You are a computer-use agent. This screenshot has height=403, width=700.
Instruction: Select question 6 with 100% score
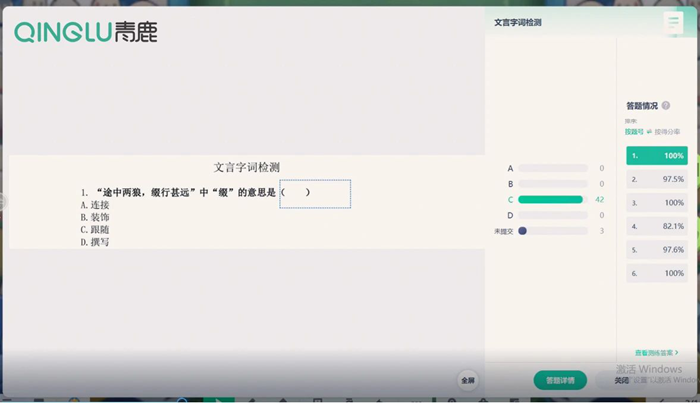tap(656, 273)
